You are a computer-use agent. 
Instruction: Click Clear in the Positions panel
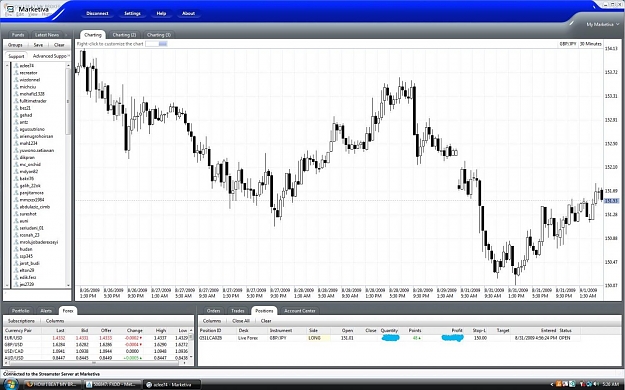(266, 321)
